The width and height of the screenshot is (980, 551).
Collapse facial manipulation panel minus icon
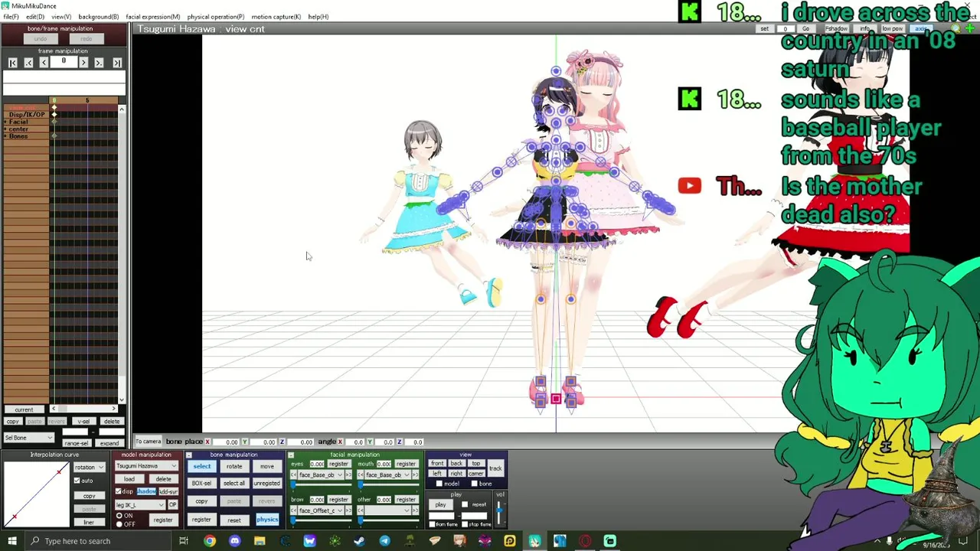(290, 455)
